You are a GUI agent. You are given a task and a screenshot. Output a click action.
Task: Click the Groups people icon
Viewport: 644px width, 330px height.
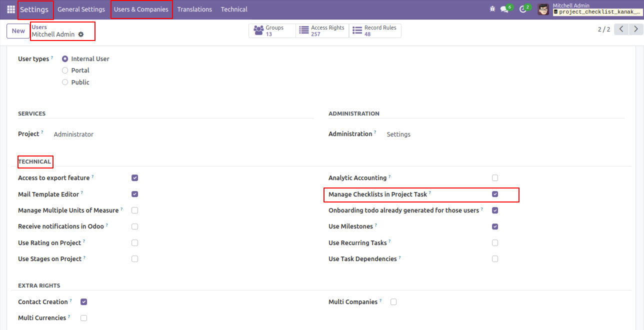(x=258, y=30)
